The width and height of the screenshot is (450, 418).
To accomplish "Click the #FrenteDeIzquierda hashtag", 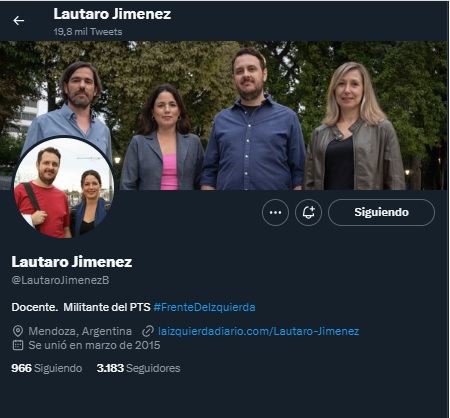I will (204, 307).
